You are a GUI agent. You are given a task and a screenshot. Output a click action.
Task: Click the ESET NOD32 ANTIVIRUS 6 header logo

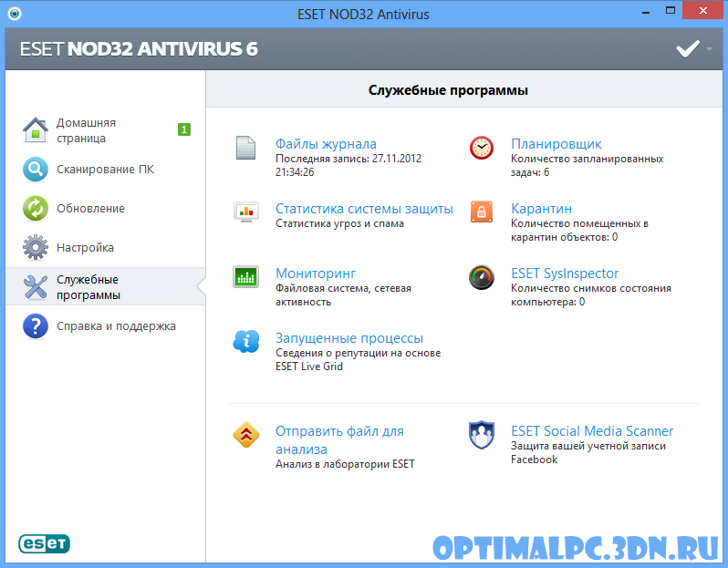click(139, 48)
